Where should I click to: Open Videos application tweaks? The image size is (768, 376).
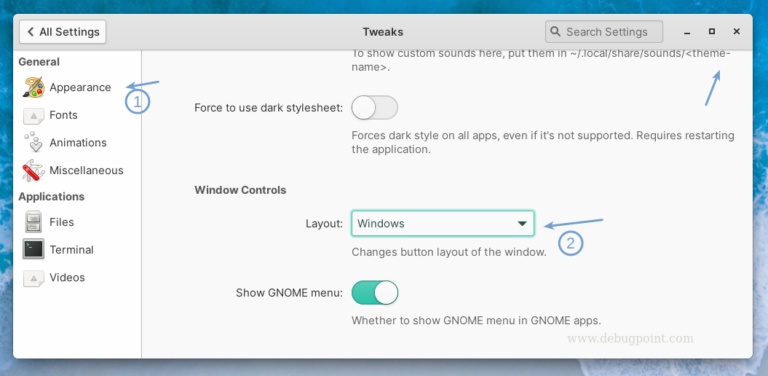coord(67,278)
